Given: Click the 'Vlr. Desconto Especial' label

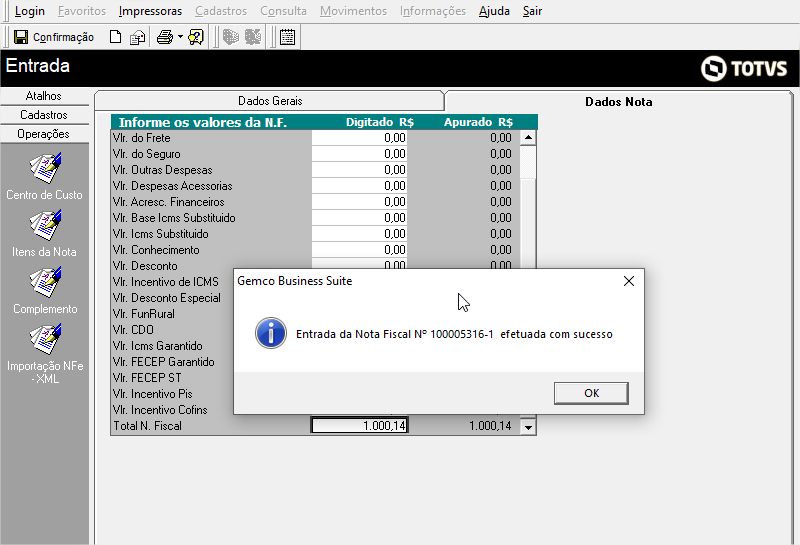Looking at the screenshot, I should click(x=167, y=298).
